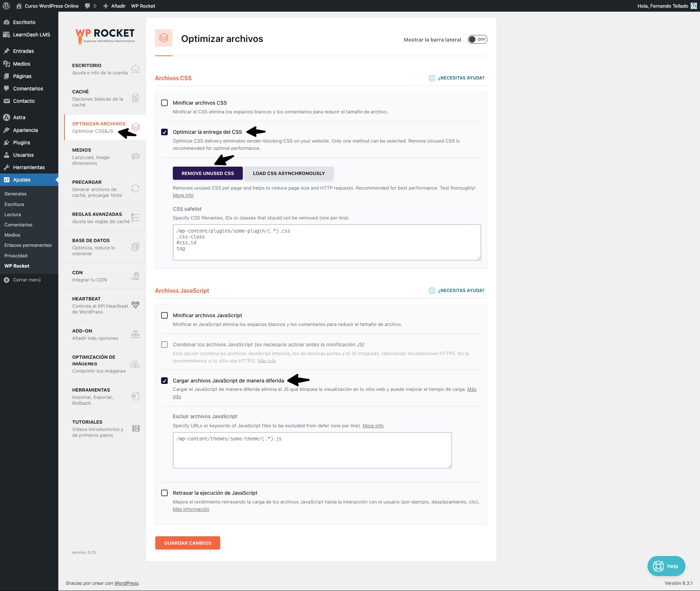Screen dimensions: 700x591
Task: Click the Help lifebuoy button
Action: click(x=666, y=566)
